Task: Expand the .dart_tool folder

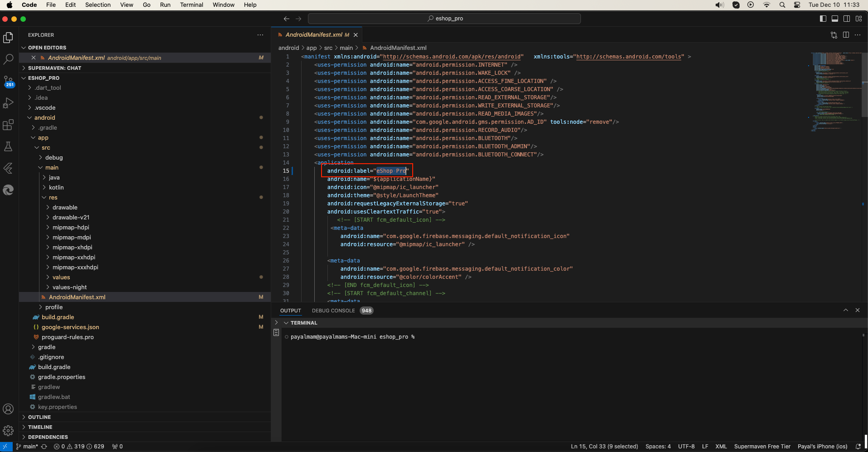Action: coord(145,88)
